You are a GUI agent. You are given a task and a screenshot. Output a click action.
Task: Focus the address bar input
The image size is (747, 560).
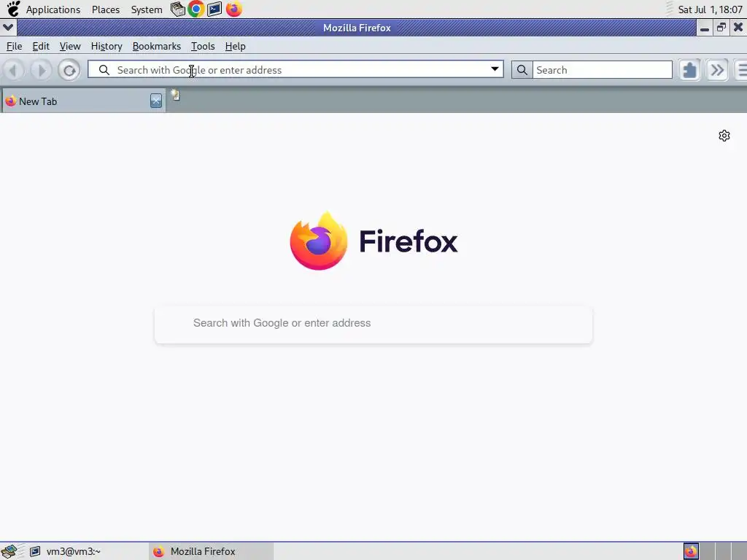pos(295,69)
